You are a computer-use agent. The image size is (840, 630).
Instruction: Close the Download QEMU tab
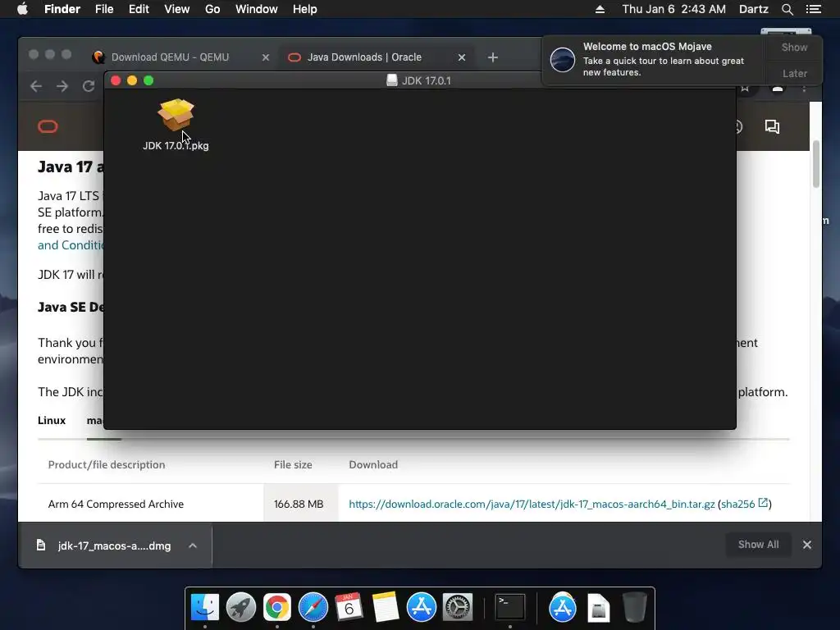265,57
